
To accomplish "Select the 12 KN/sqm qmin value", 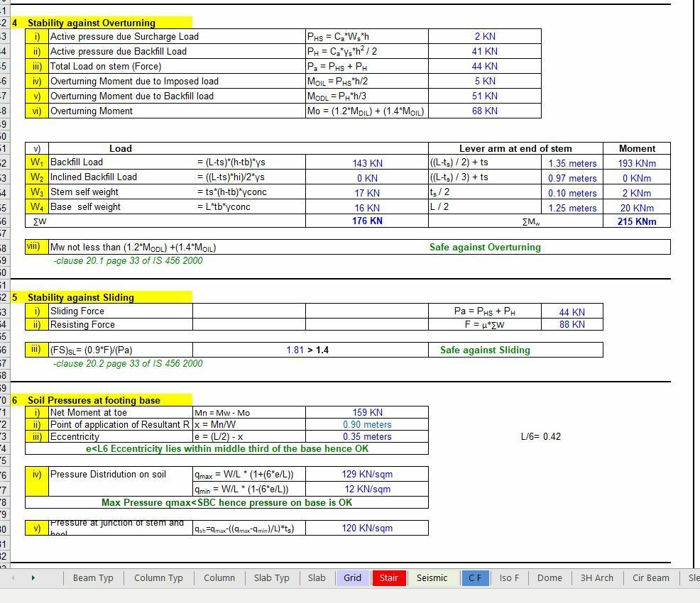I will (x=367, y=489).
